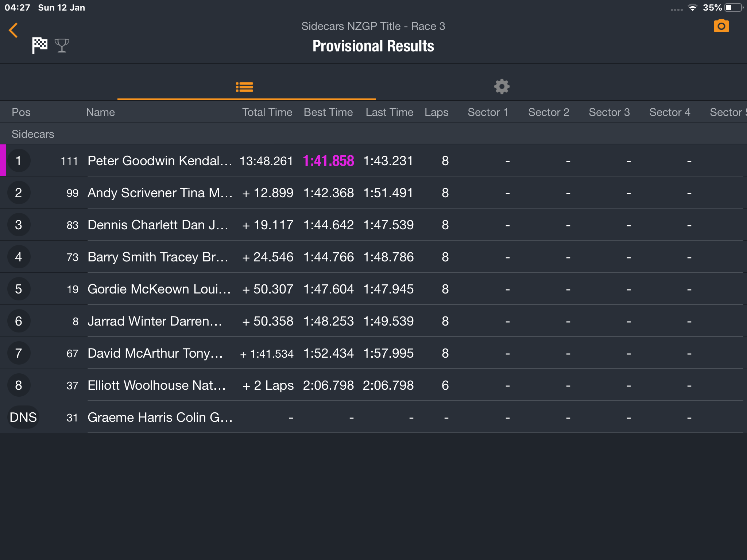747x560 pixels.
Task: Tap the battery indicator icon
Action: click(734, 8)
